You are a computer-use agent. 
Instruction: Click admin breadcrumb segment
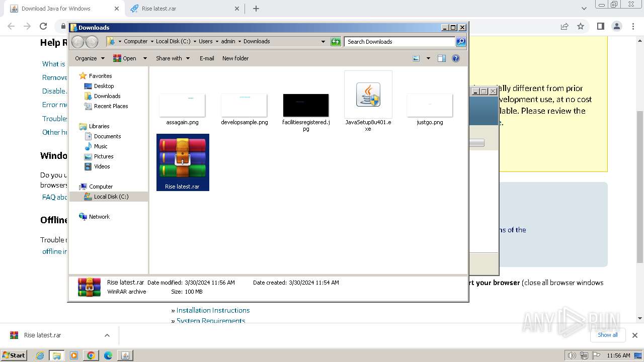(228, 42)
